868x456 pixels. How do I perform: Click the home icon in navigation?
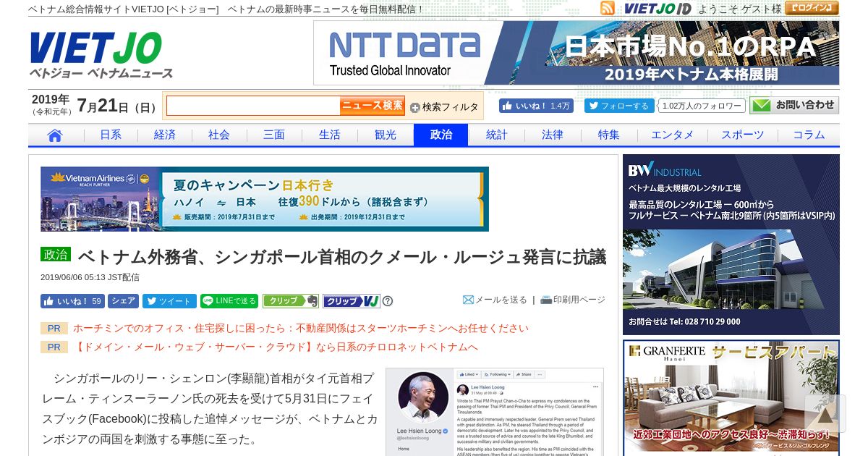click(x=55, y=135)
